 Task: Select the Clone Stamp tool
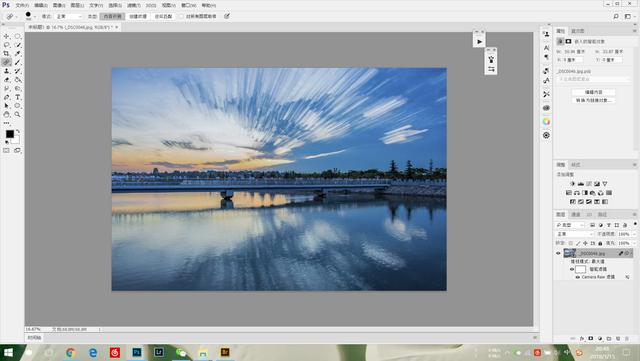click(7, 71)
